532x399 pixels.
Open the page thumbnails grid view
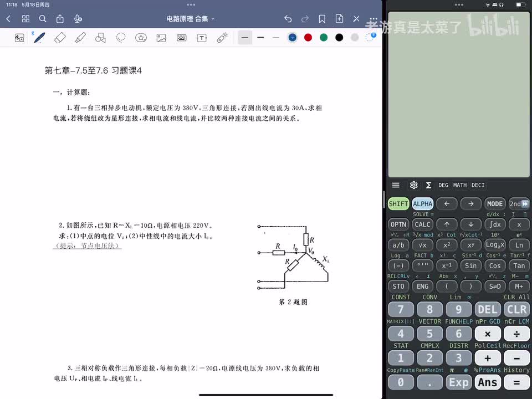[26, 19]
